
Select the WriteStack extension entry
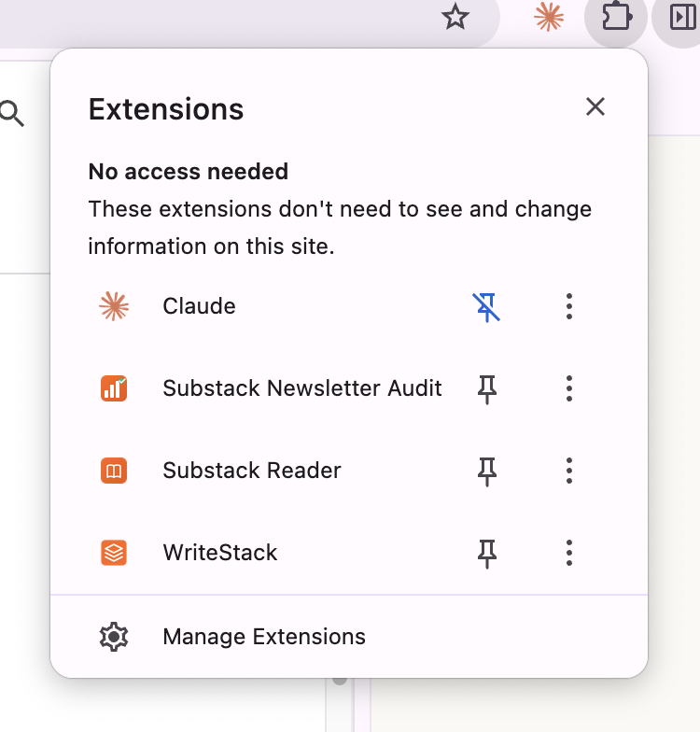(x=220, y=553)
